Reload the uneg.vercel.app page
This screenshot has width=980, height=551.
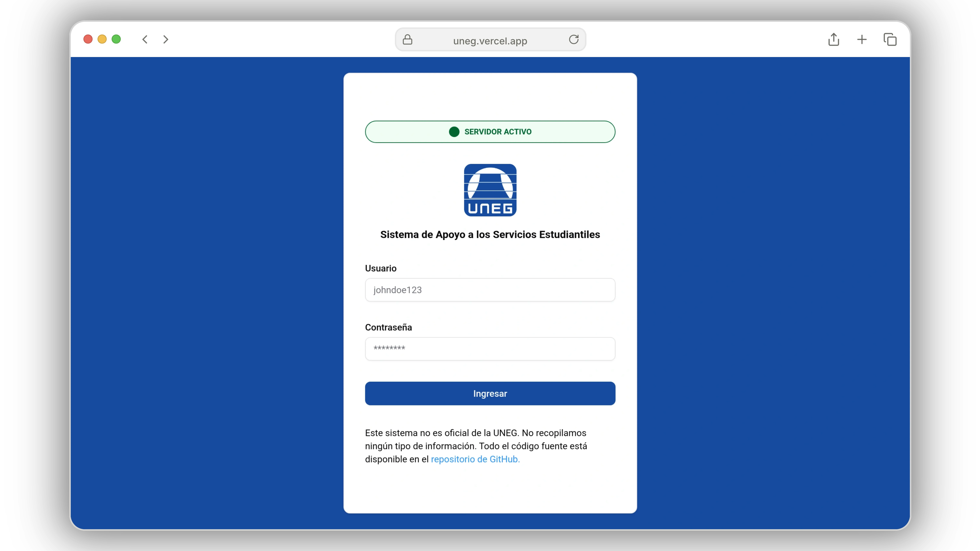(x=574, y=39)
